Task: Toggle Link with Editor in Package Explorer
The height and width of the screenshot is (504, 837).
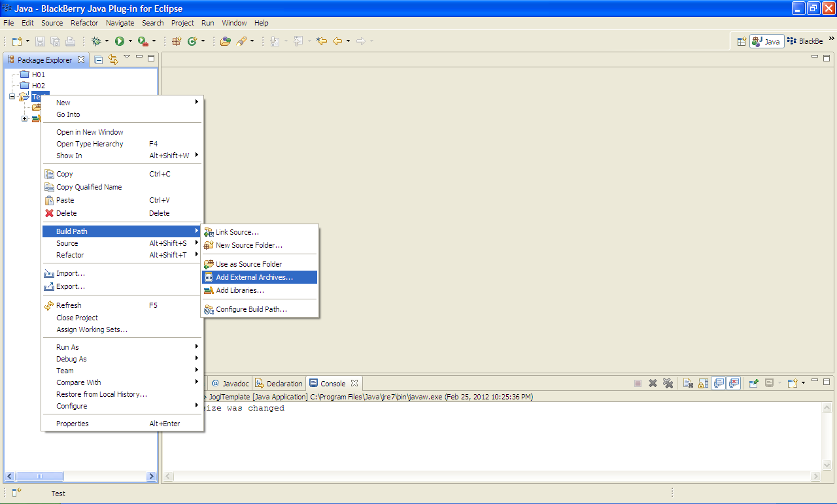Action: [112, 59]
